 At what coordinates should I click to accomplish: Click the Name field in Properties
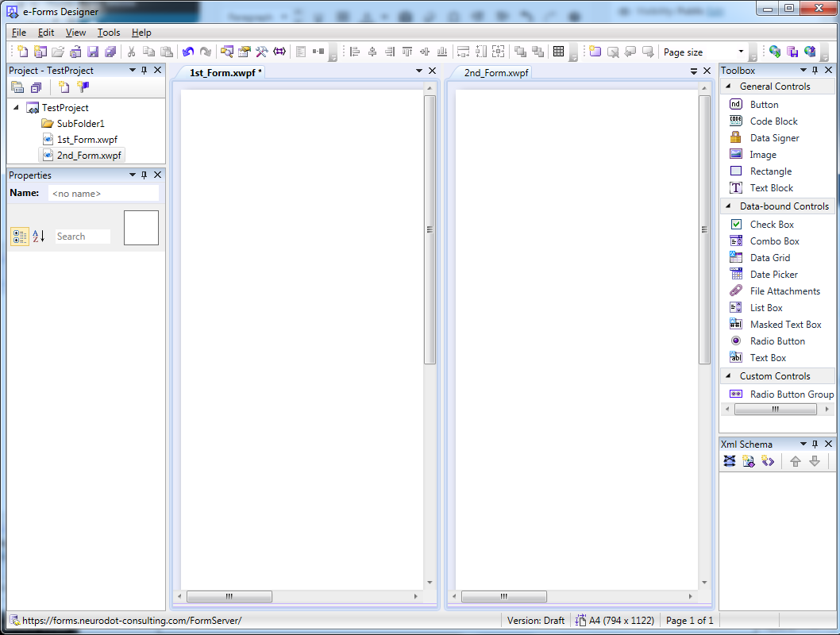tap(103, 194)
